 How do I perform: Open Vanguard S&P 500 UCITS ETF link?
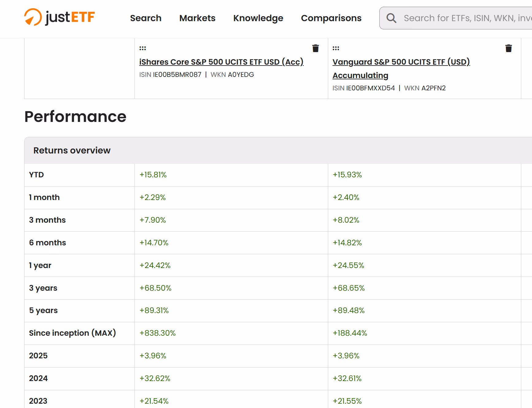coord(401,69)
